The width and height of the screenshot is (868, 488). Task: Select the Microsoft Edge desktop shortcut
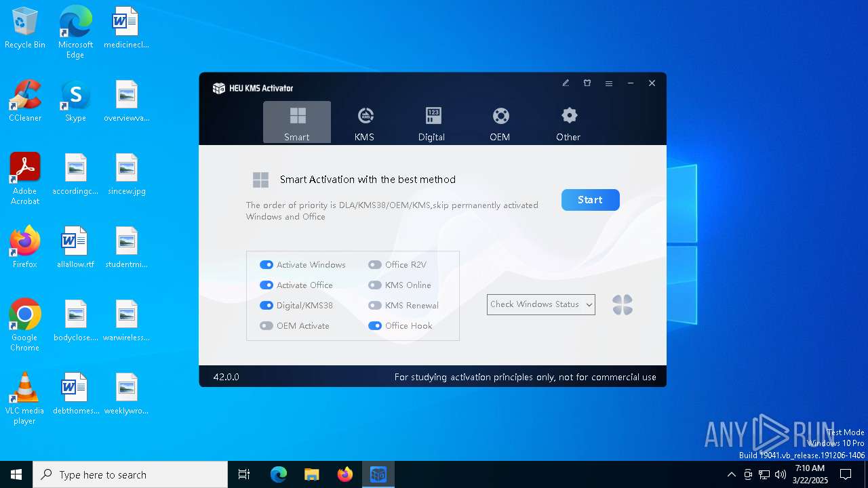coord(75,33)
